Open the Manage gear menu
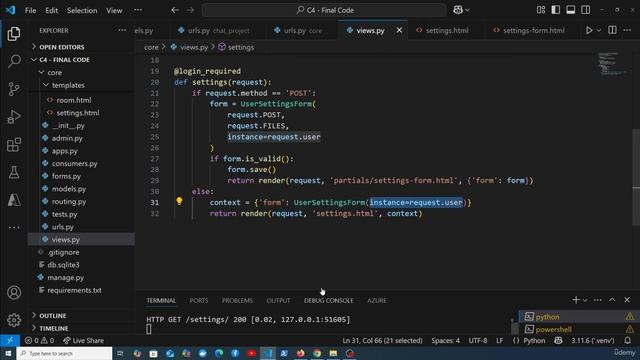640x360 pixels. coord(14,320)
